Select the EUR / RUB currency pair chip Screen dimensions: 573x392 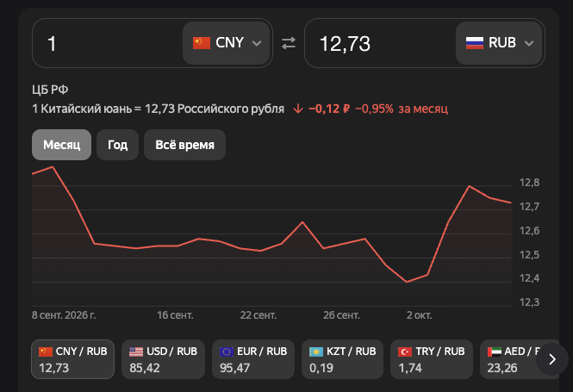[253, 359]
